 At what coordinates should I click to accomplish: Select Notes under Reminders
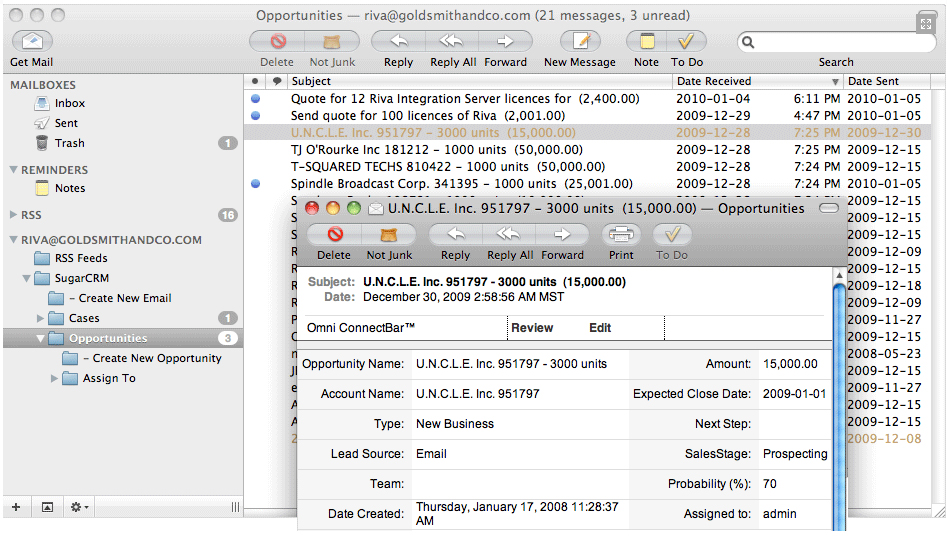[70, 188]
